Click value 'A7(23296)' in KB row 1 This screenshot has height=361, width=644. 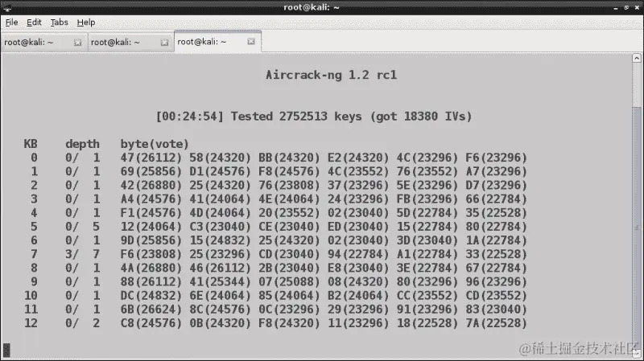496,171
